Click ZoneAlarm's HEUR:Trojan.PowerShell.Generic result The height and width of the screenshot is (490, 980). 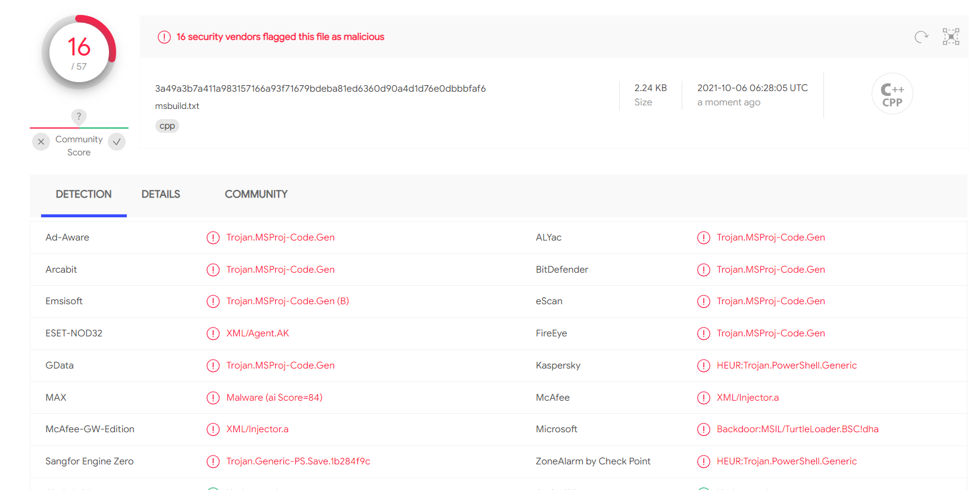click(787, 461)
